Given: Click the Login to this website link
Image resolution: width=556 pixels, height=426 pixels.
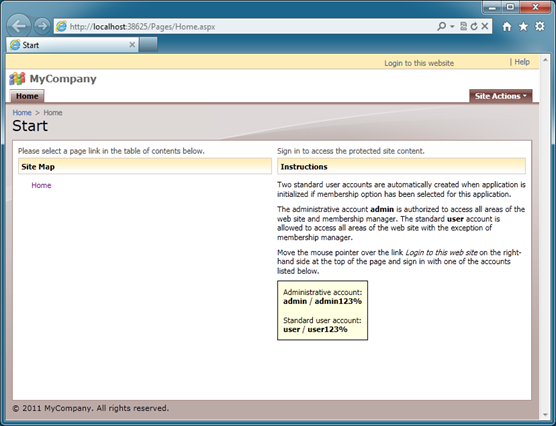Looking at the screenshot, I should coord(419,63).
